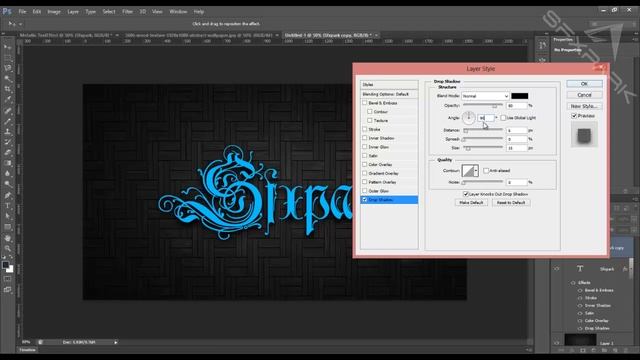
Task: Select the Crop tool
Action: (x=8, y=89)
